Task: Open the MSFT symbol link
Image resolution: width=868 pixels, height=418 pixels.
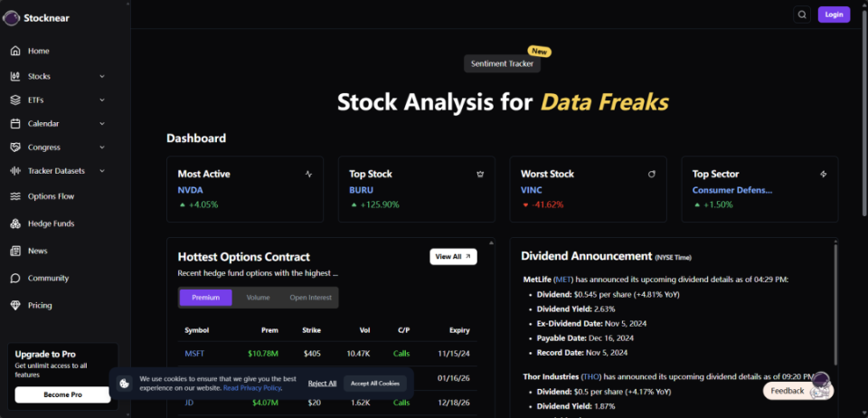Action: [194, 353]
